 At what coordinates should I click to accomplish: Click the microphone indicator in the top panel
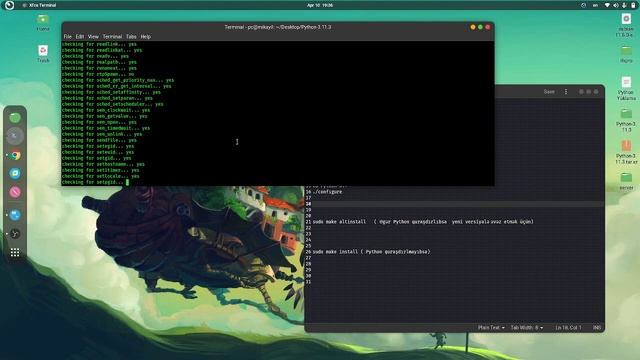[x=624, y=5]
